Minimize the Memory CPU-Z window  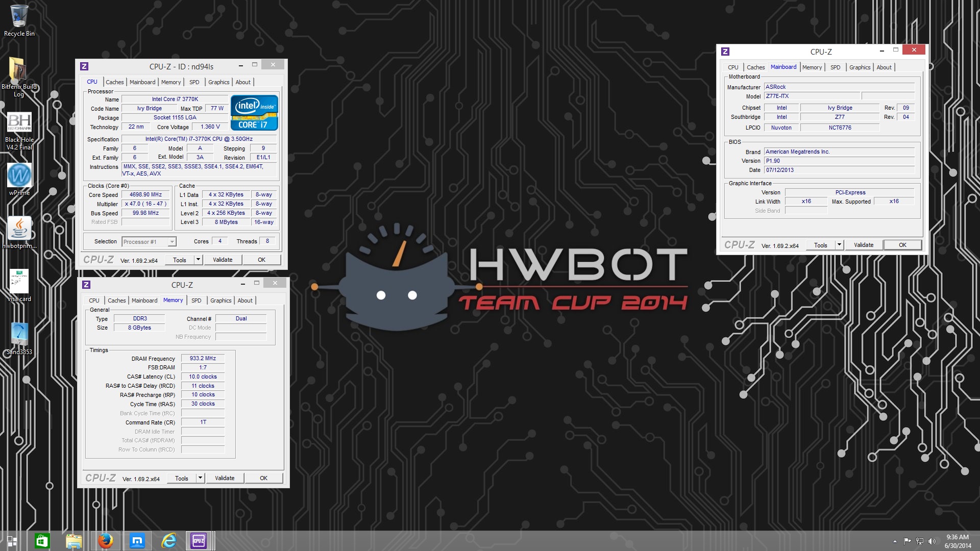pos(242,284)
